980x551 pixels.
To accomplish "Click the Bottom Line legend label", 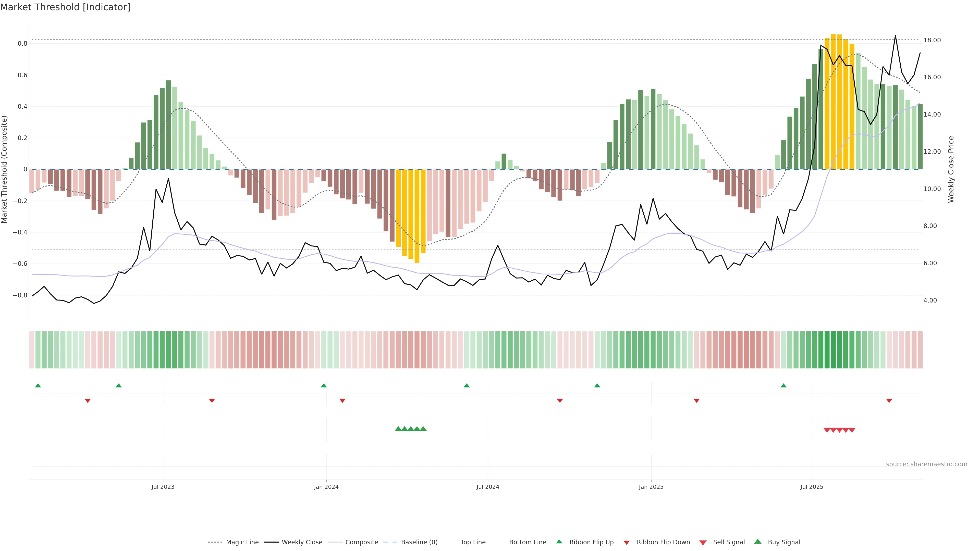I will coord(527,542).
